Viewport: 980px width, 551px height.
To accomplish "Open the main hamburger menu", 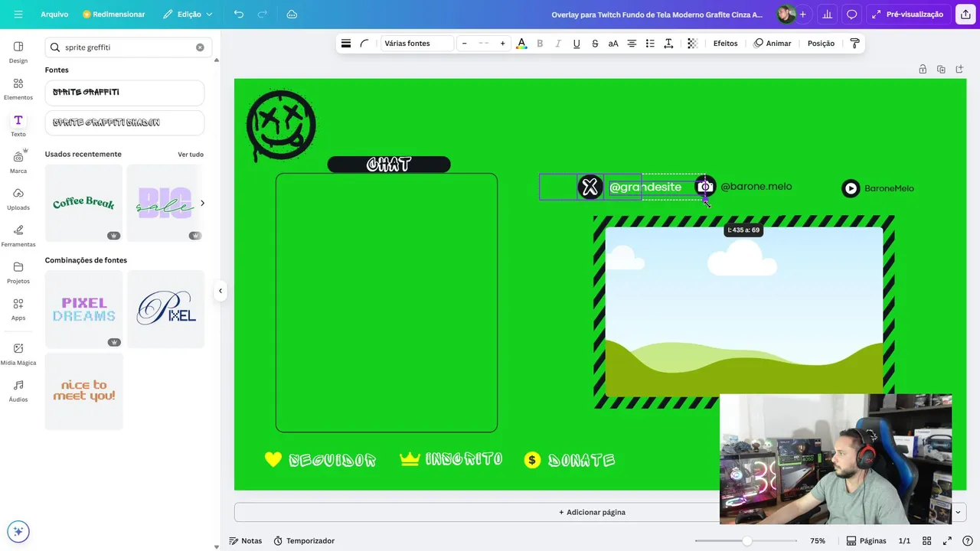I will 18,15.
